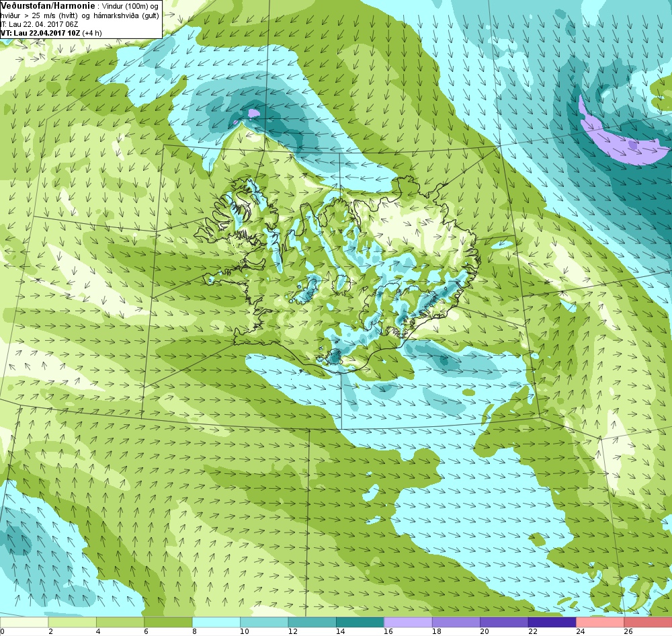Click the legend scale number '20'
Screen dimensions: 672x636
pyautogui.click(x=485, y=631)
